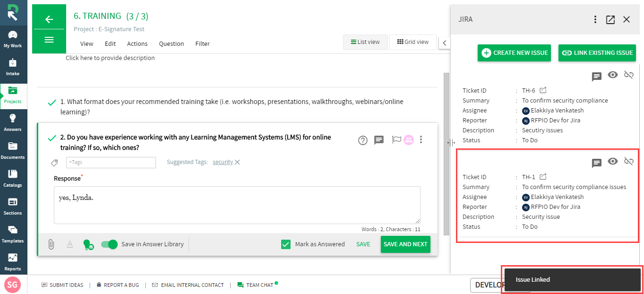644x294 pixels.
Task: Click the Issue Linked notification toast
Action: [573, 279]
